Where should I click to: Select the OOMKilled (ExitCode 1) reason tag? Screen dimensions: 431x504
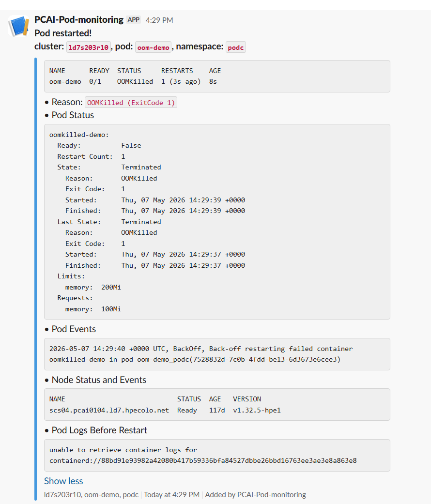(131, 103)
